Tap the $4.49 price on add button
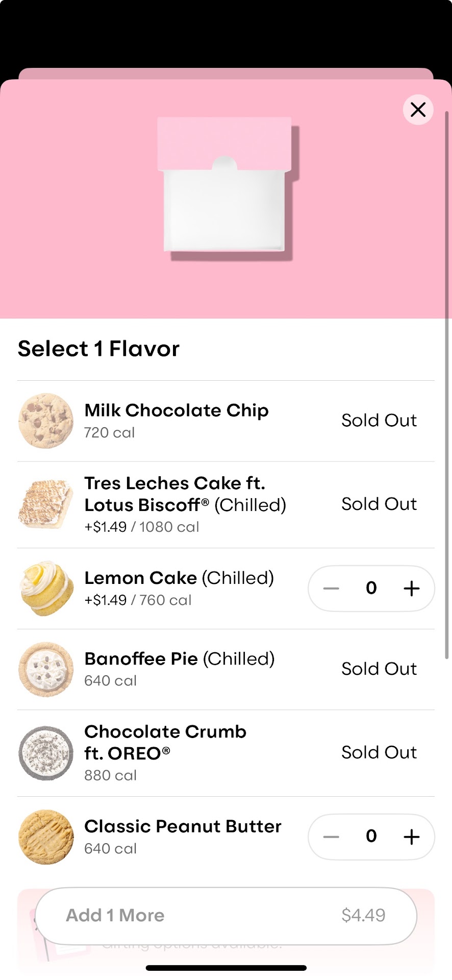The image size is (452, 980). click(363, 915)
